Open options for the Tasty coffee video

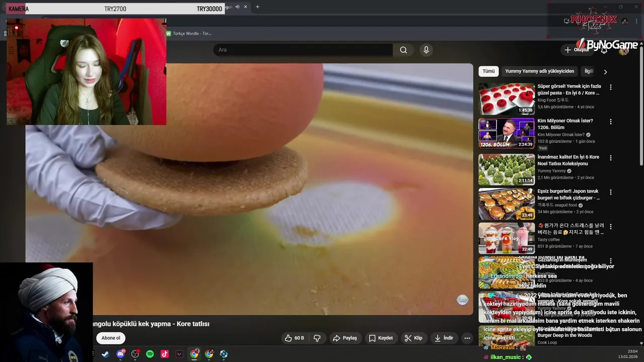(611, 226)
